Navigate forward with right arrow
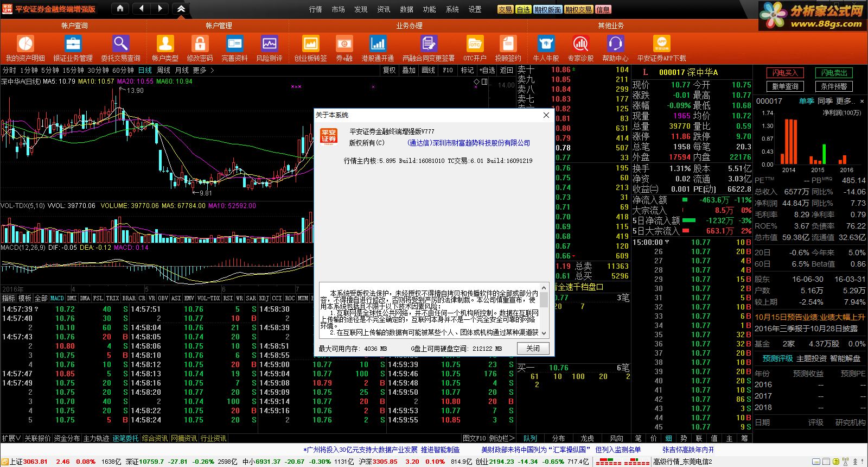 [x=159, y=9]
